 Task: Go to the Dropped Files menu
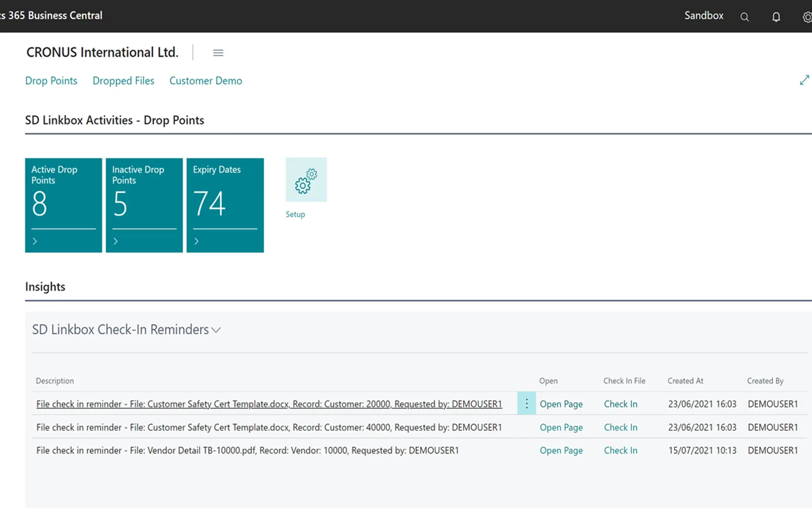click(123, 81)
